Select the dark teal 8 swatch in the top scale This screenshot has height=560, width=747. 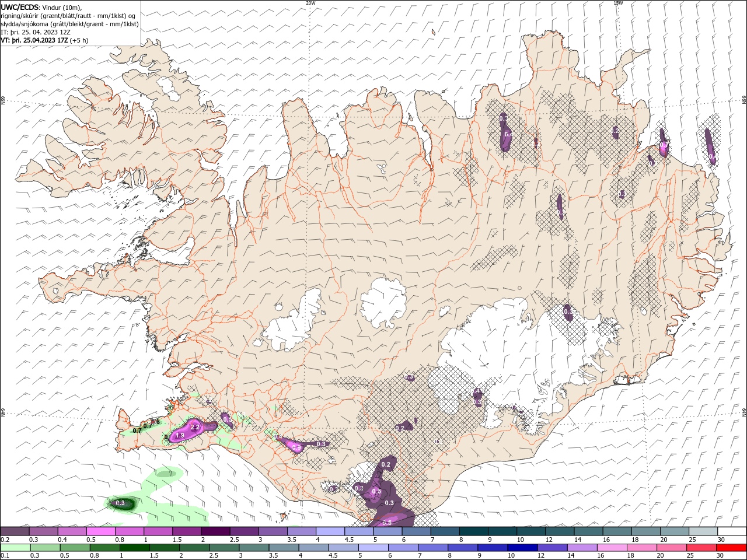click(474, 531)
